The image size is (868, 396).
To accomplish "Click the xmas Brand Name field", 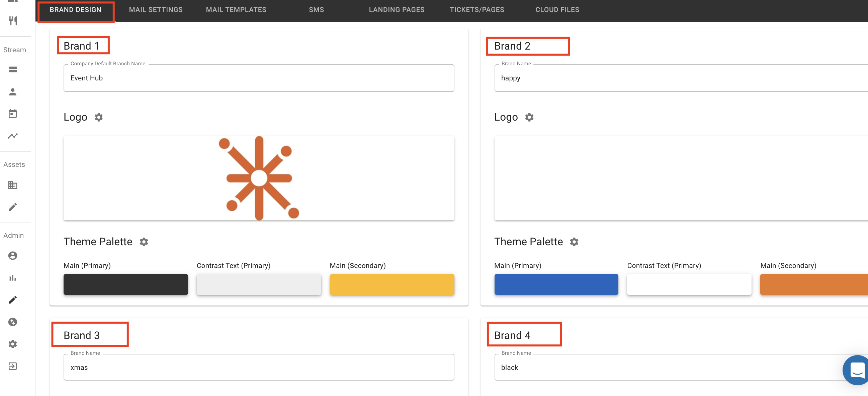I will pyautogui.click(x=258, y=367).
